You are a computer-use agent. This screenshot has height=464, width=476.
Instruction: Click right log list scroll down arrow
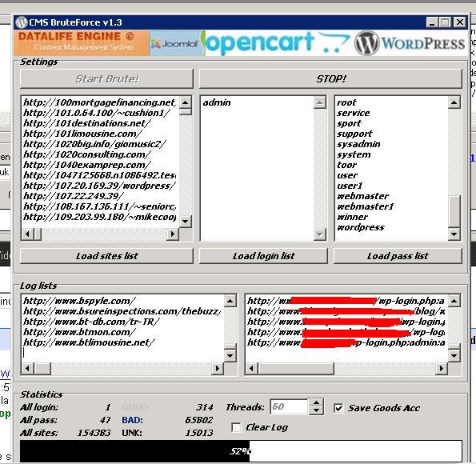coord(454,355)
